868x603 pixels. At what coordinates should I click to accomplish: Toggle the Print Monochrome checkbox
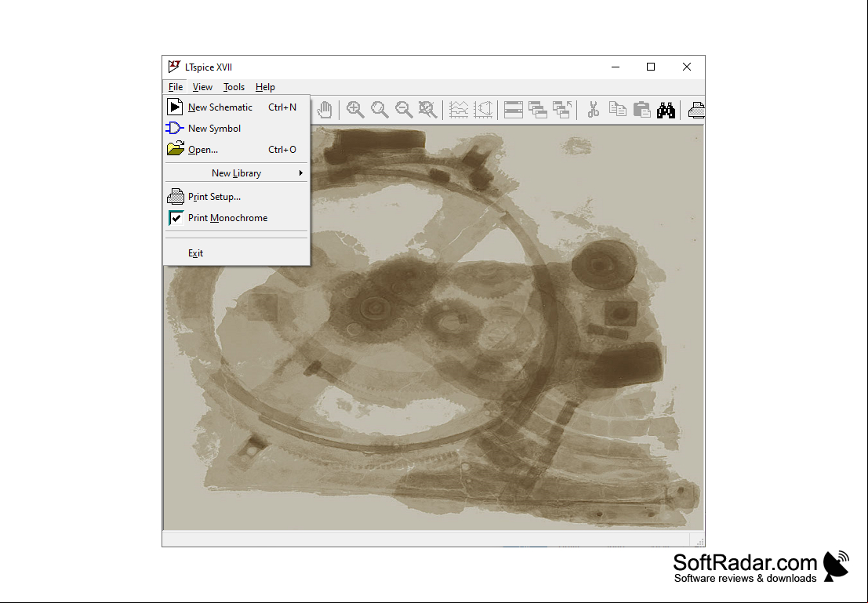[x=236, y=218]
